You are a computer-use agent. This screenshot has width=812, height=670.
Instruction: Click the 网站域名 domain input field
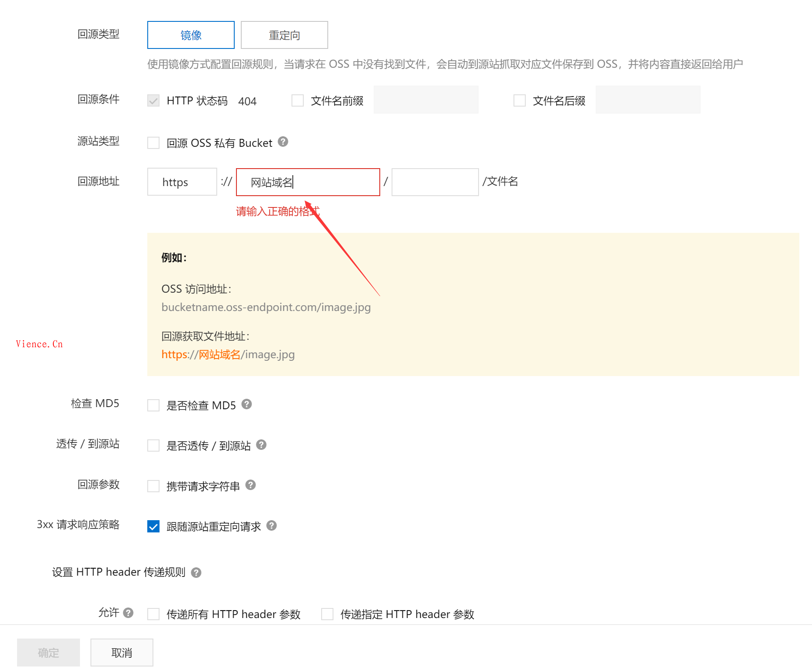pyautogui.click(x=308, y=182)
